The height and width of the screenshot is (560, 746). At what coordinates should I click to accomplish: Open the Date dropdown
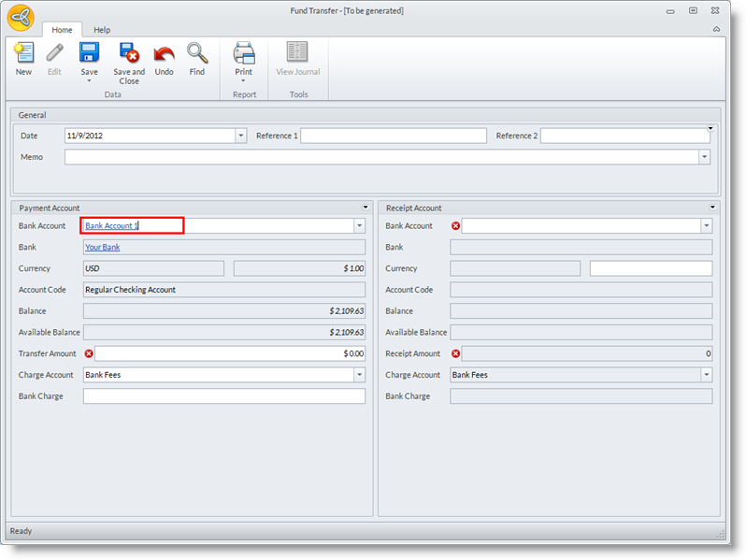click(240, 136)
